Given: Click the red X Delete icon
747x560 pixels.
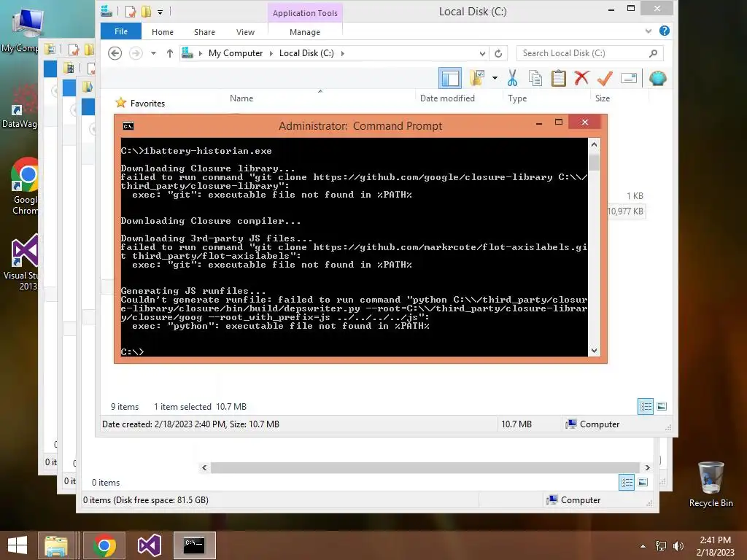Looking at the screenshot, I should click(x=581, y=78).
